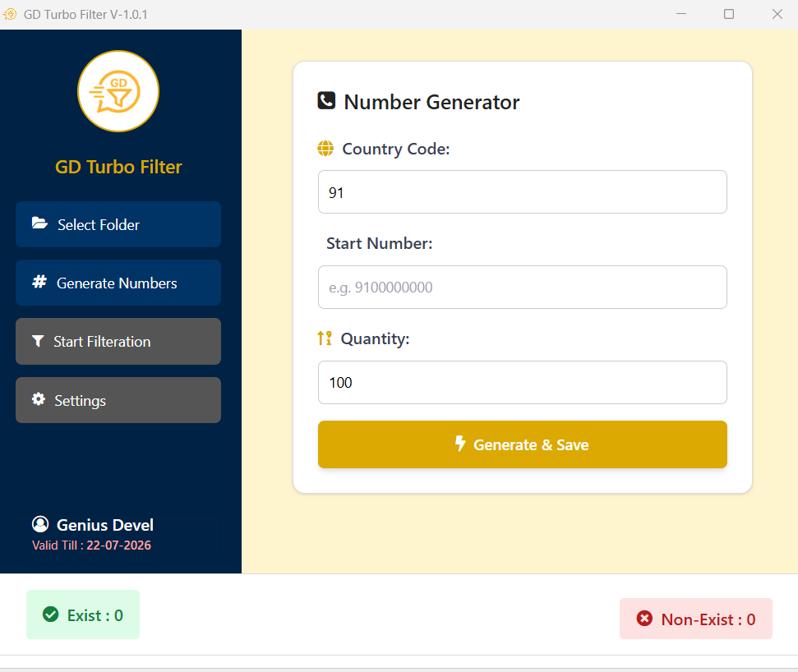
Task: Open the Select Folder sidebar option
Action: tap(118, 224)
